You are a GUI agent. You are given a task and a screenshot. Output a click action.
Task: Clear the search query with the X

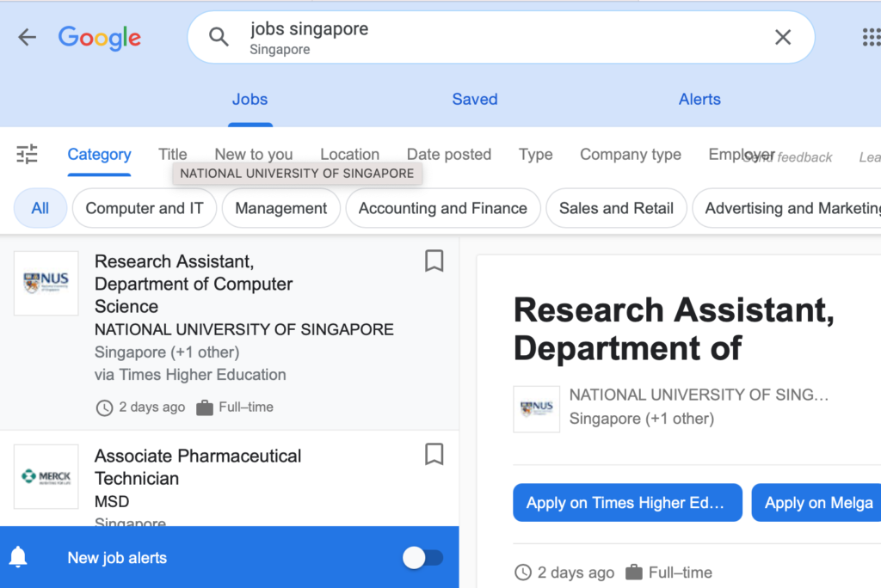pyautogui.click(x=783, y=37)
